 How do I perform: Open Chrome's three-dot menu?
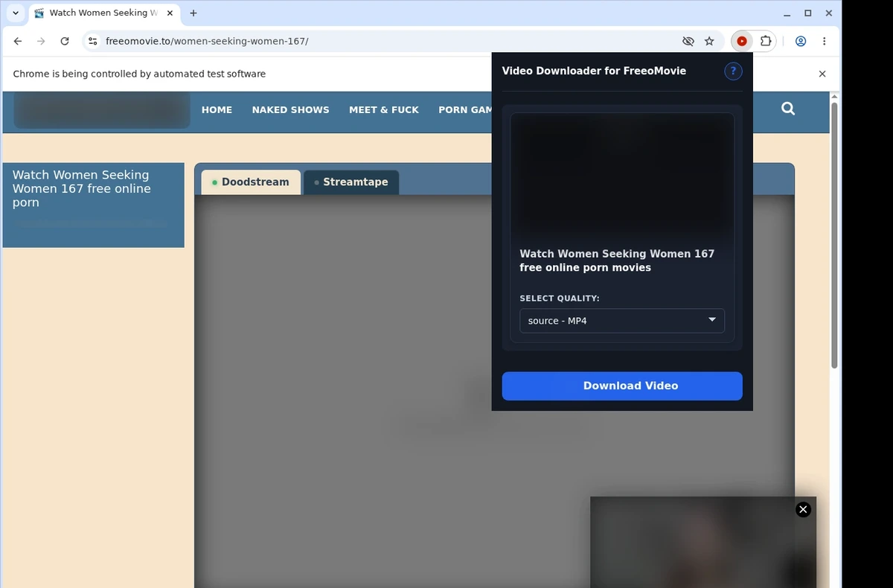pyautogui.click(x=824, y=42)
